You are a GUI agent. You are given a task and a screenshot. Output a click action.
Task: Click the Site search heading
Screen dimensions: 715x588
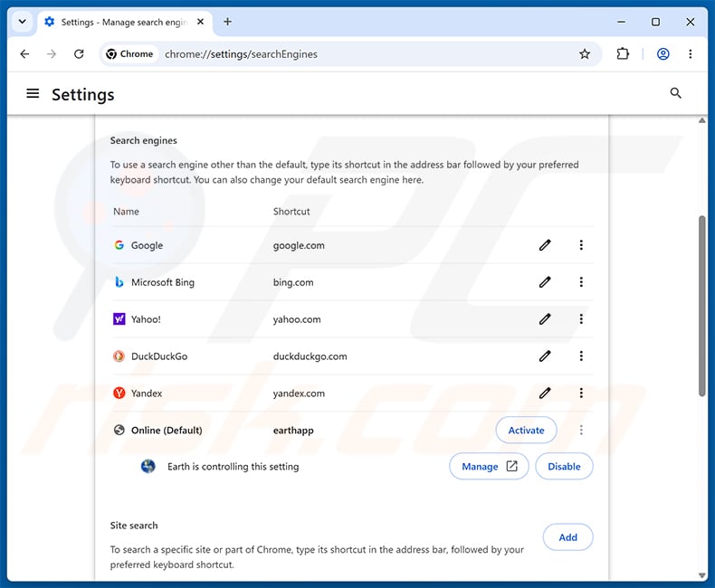point(134,525)
